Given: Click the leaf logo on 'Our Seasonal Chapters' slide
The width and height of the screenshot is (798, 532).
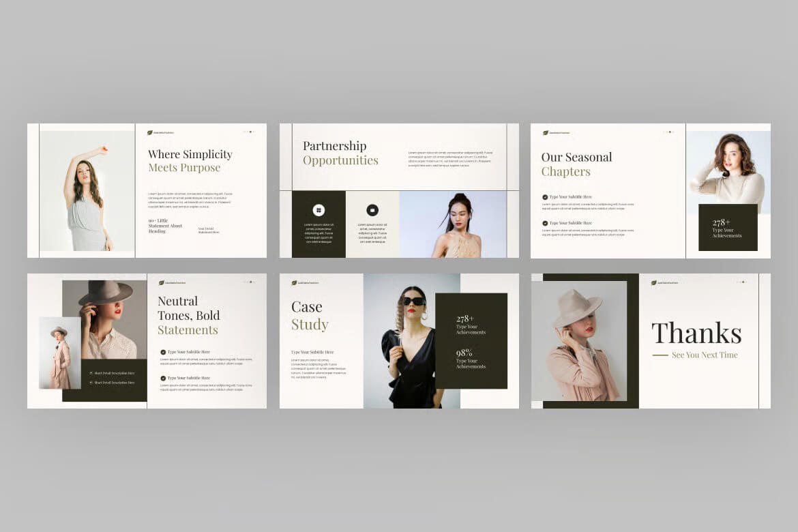Looking at the screenshot, I should [x=546, y=133].
